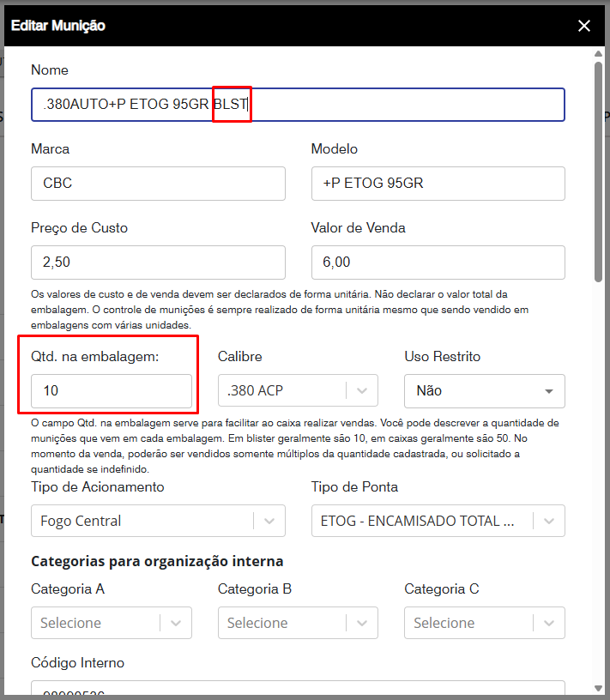
Task: Close the Editar Munição dialog
Action: click(x=584, y=26)
